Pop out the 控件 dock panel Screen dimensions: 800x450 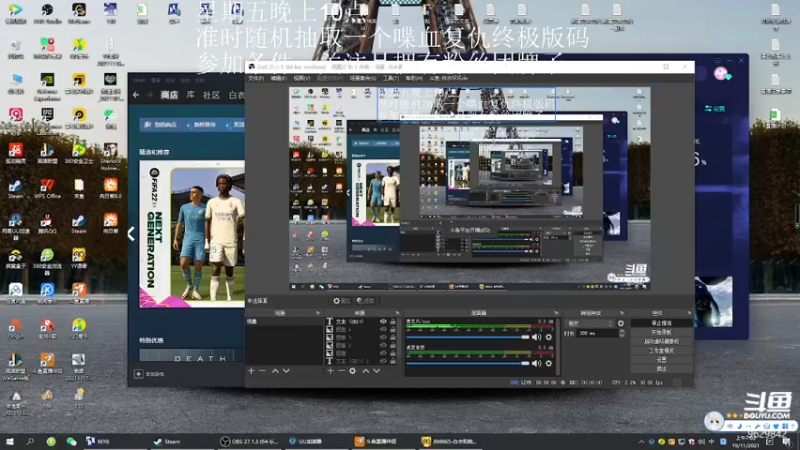coord(689,313)
